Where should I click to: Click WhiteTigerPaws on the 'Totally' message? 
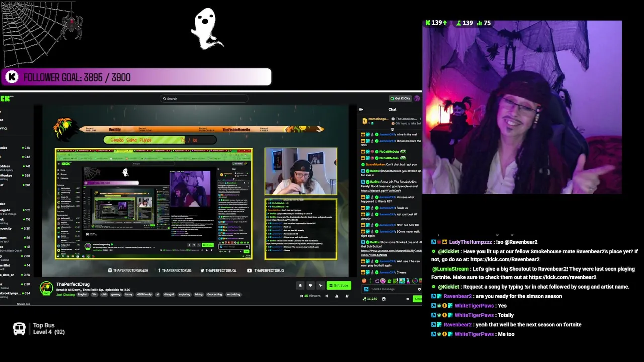[x=474, y=315]
